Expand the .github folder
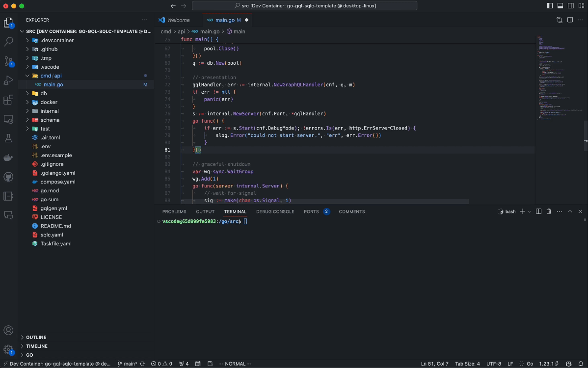The image size is (588, 368). tap(27, 49)
